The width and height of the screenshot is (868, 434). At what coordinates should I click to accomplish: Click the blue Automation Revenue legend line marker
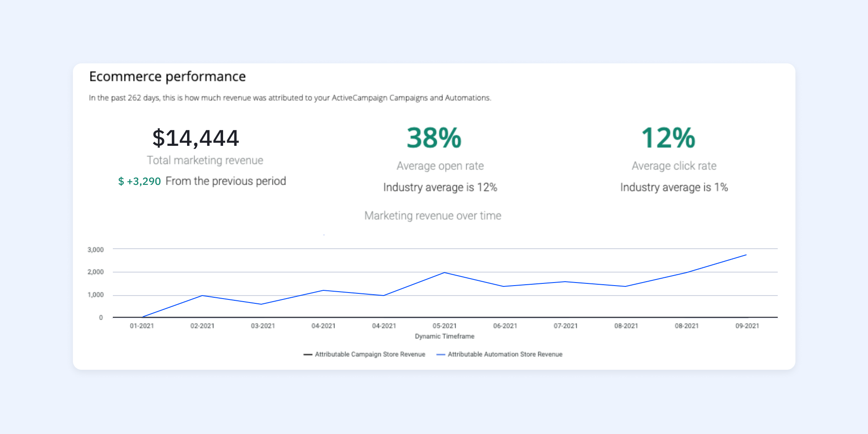click(441, 355)
